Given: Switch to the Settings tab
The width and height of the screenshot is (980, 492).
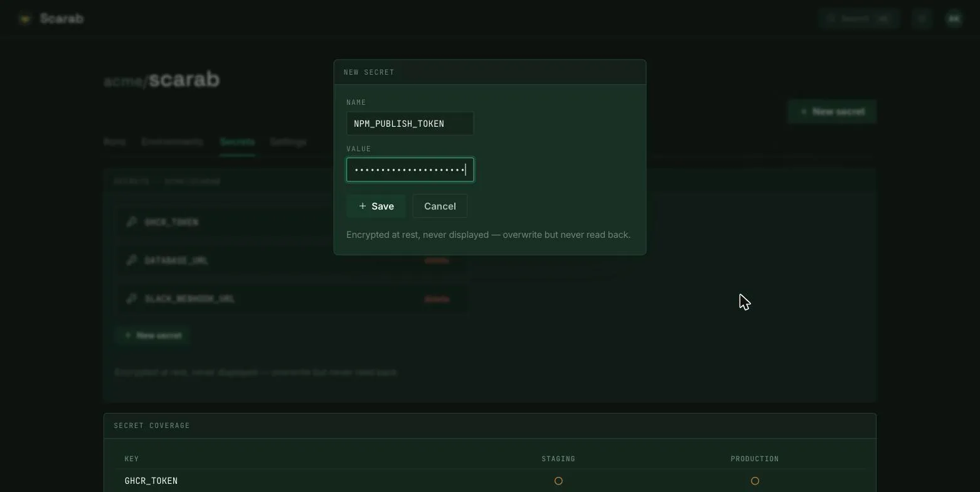Looking at the screenshot, I should point(288,142).
